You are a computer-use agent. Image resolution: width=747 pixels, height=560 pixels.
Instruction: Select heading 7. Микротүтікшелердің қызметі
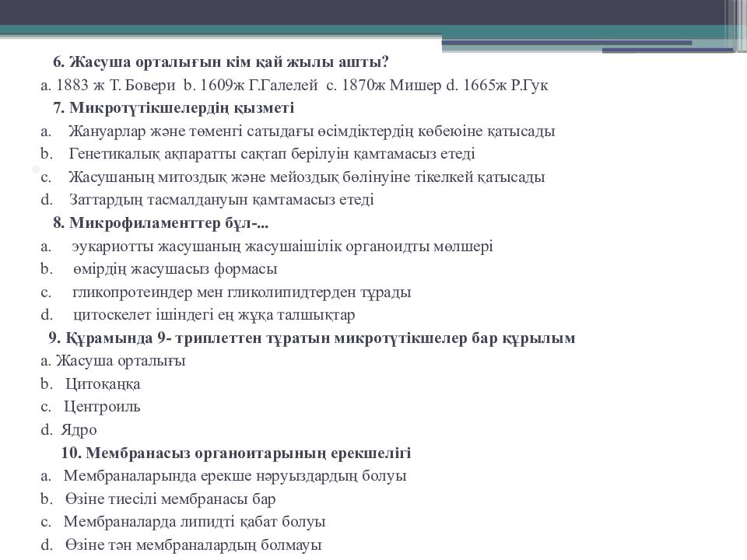pyautogui.click(x=174, y=107)
